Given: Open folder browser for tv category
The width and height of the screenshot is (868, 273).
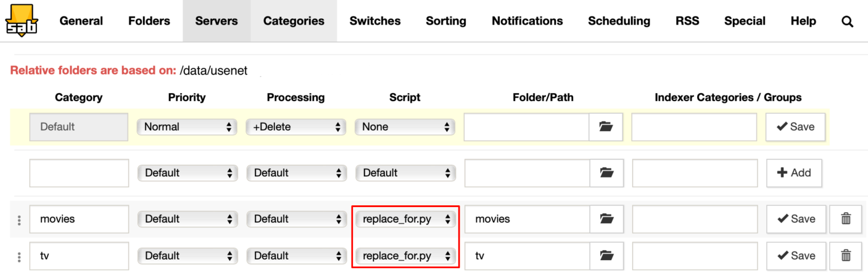Looking at the screenshot, I should tap(606, 256).
